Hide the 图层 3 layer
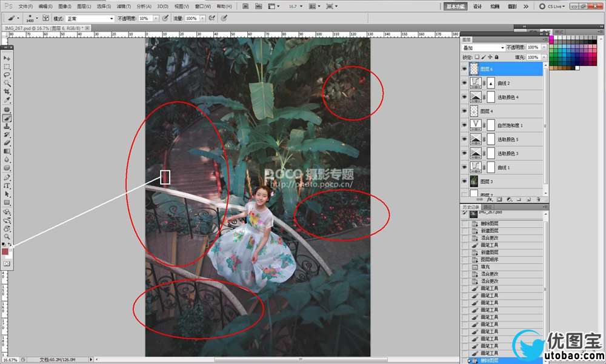This screenshot has width=606, height=364. (464, 181)
